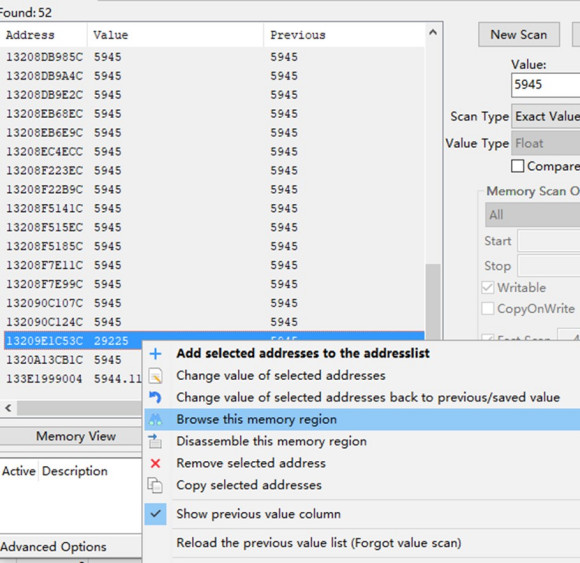Viewport: 580px width, 563px height.
Task: Click the red X remove address icon
Action: click(155, 463)
